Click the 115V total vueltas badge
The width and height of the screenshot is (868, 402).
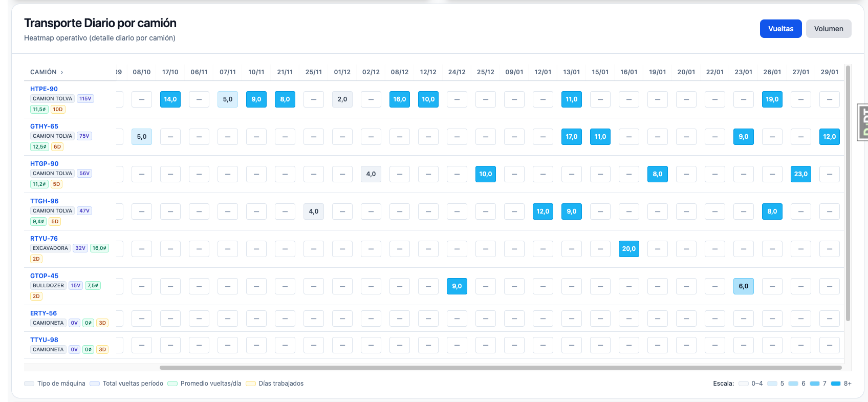pos(85,98)
